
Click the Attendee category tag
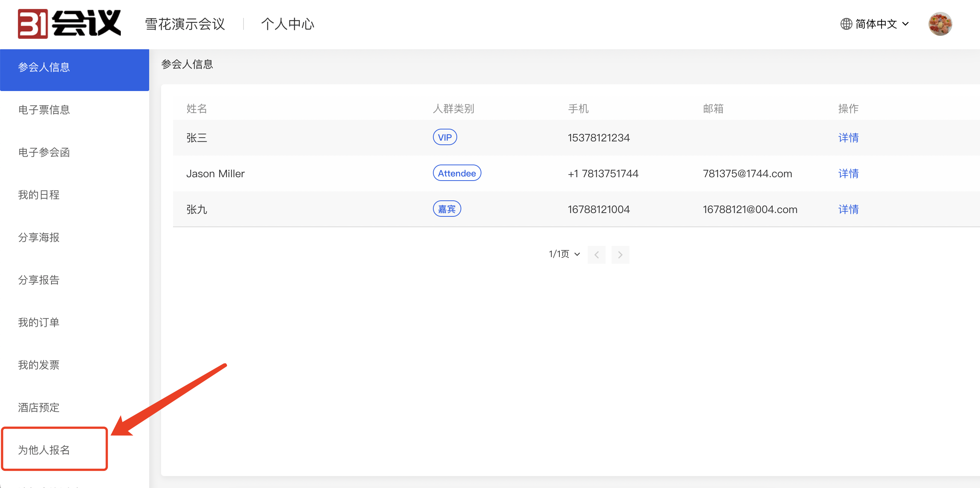[456, 173]
